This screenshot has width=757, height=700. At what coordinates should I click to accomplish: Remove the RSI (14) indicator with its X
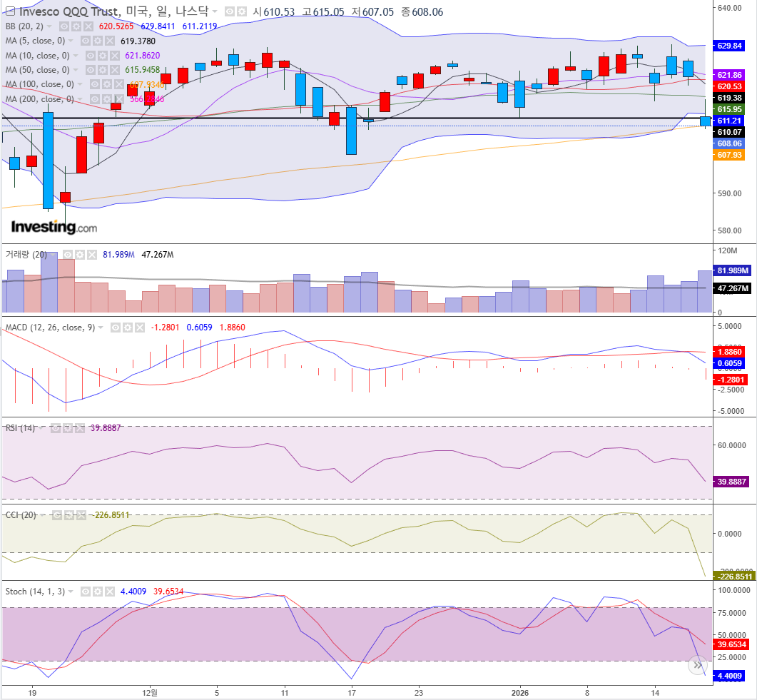tap(80, 428)
